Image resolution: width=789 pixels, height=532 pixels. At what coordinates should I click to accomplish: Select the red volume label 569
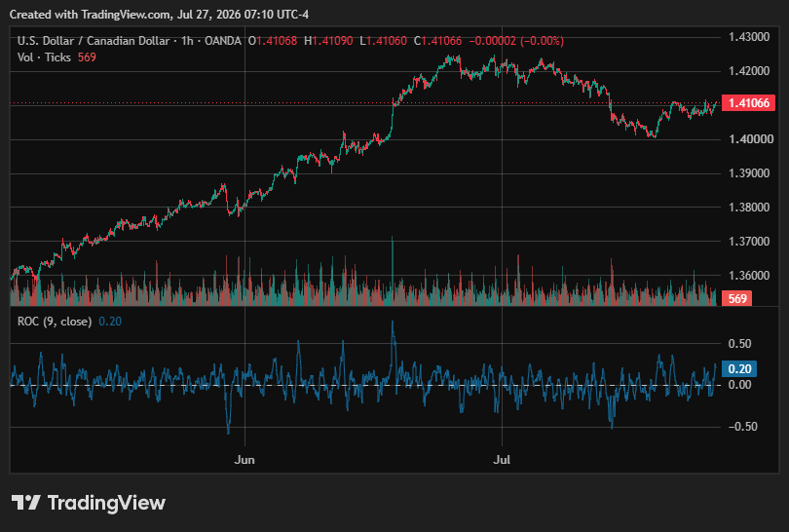point(736,298)
